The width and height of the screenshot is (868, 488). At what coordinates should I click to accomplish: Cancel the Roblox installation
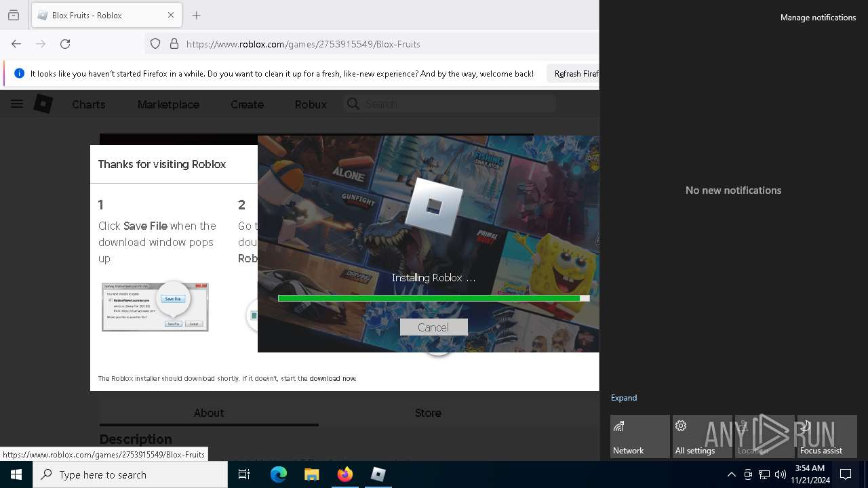click(433, 327)
